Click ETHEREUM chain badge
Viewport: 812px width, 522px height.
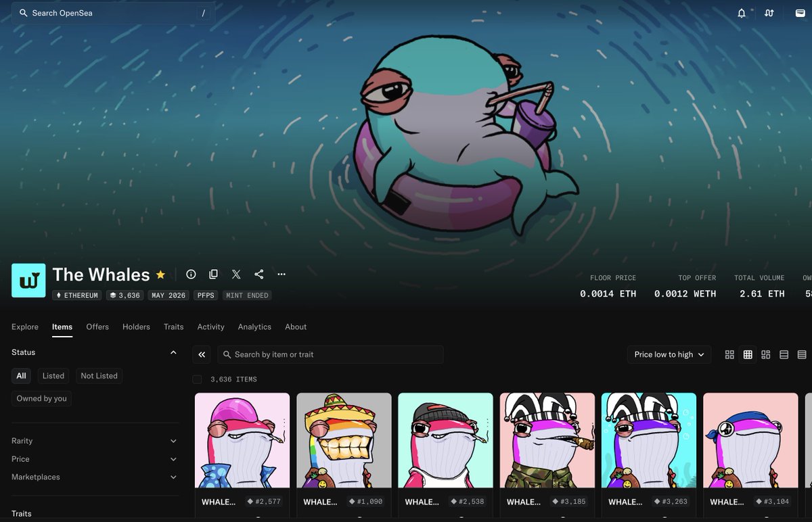pos(77,295)
